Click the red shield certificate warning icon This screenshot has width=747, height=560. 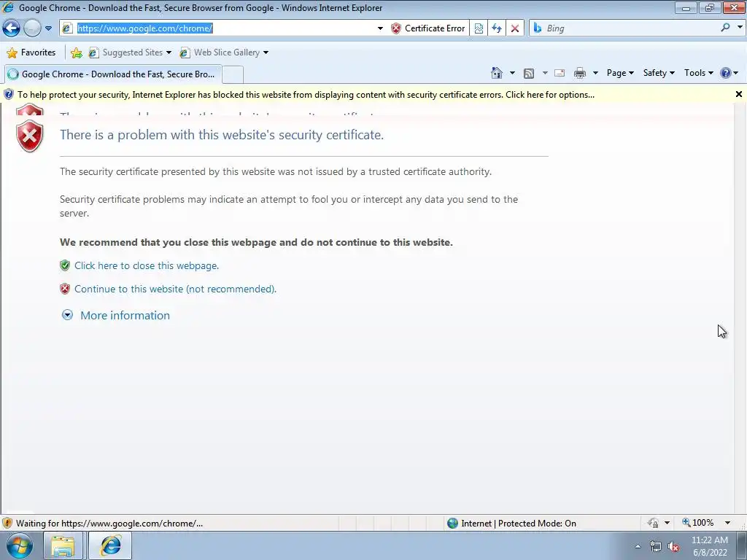29,136
